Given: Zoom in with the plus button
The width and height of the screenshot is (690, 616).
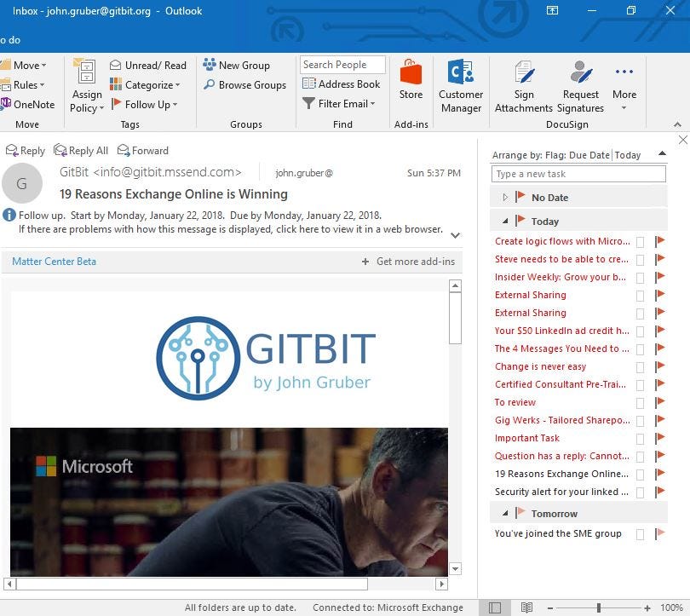Looking at the screenshot, I should pyautogui.click(x=647, y=608).
